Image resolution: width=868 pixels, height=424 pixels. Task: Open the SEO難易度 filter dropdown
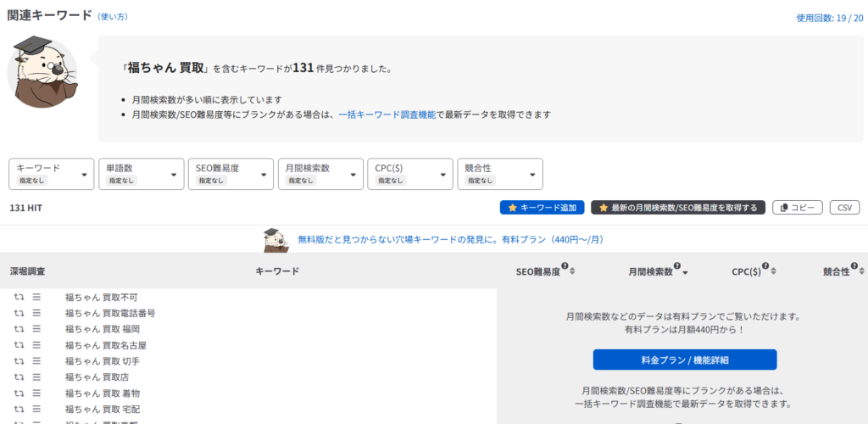231,174
